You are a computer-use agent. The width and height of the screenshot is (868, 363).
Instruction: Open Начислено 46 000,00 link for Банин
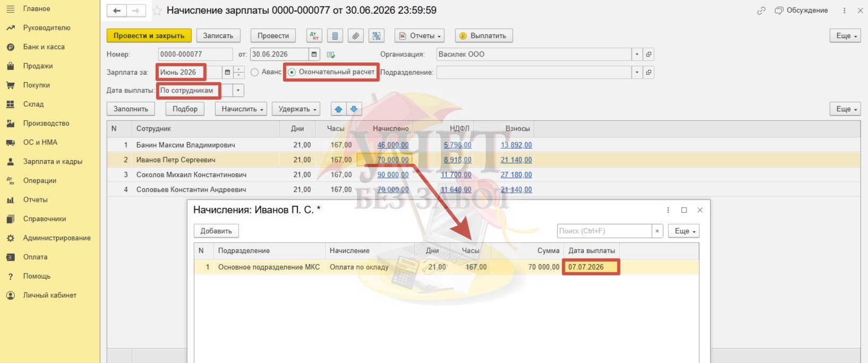pyautogui.click(x=393, y=145)
